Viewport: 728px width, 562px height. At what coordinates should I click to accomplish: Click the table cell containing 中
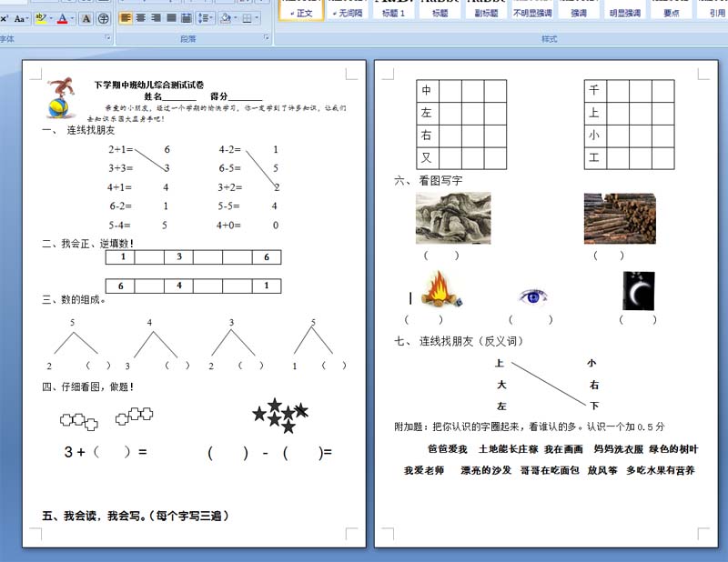pos(428,91)
